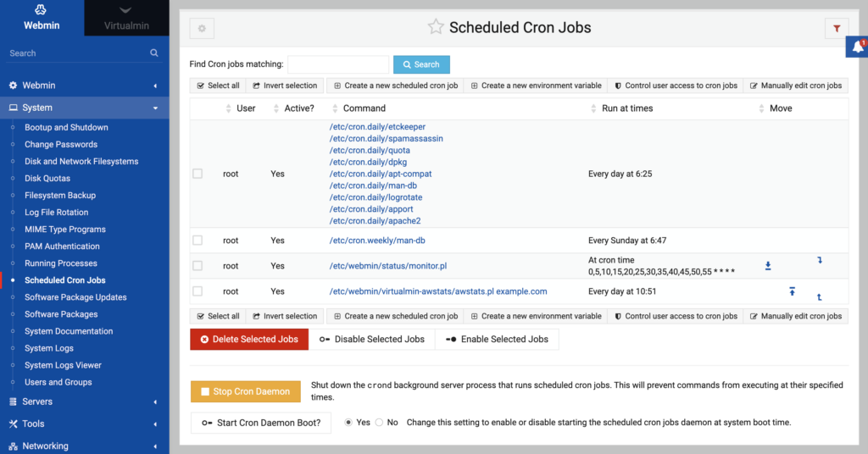Click the System monitor icon in sidebar
The image size is (868, 454).
coord(13,108)
